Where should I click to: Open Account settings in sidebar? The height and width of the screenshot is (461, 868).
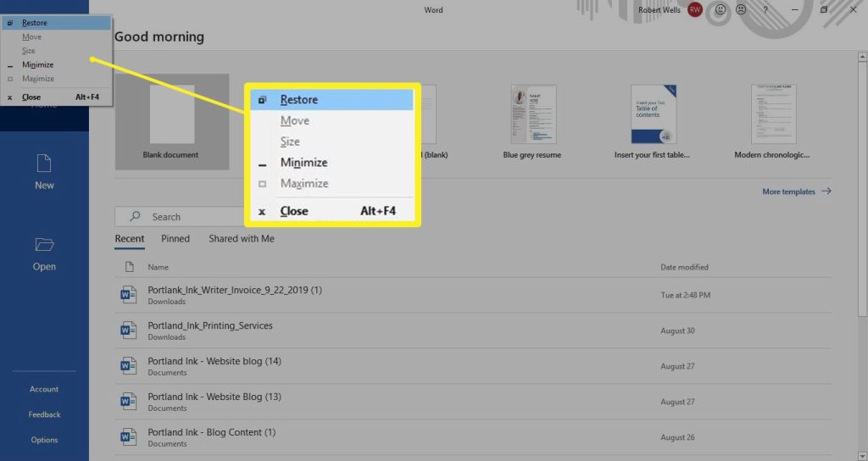pos(44,390)
